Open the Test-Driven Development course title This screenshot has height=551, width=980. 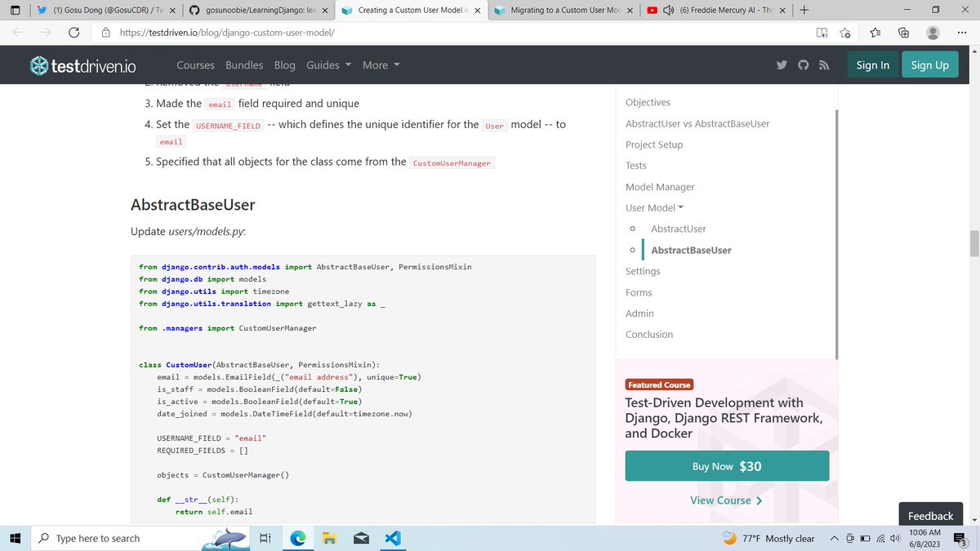(724, 418)
